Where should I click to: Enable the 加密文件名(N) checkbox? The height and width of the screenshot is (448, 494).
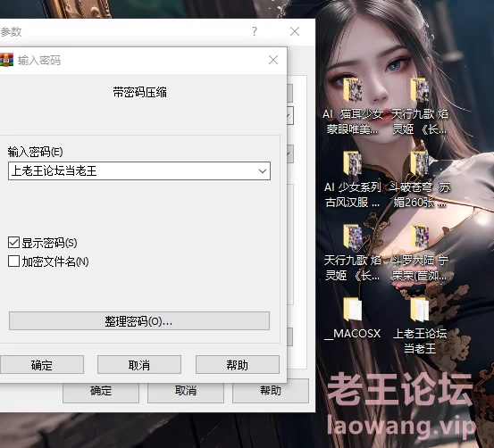(13, 261)
